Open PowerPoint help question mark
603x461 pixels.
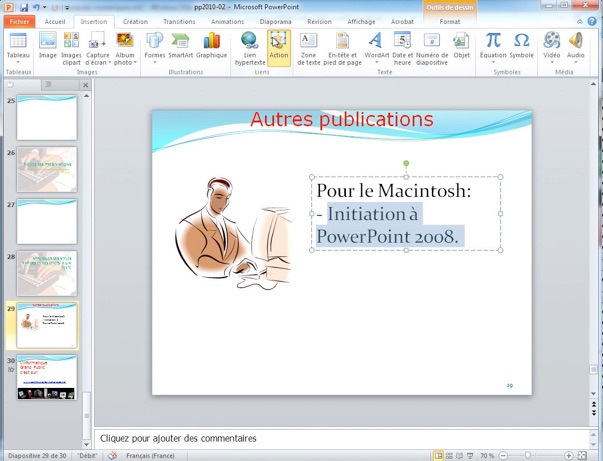coord(592,22)
